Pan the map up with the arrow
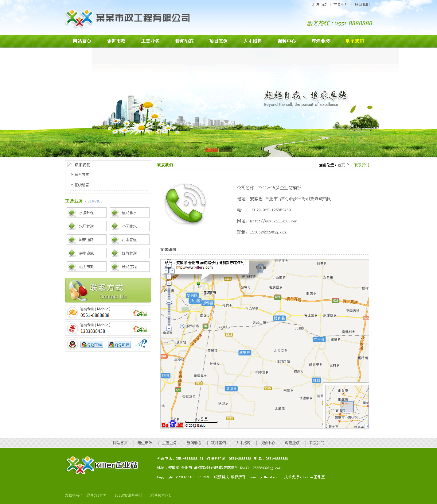 point(169,265)
